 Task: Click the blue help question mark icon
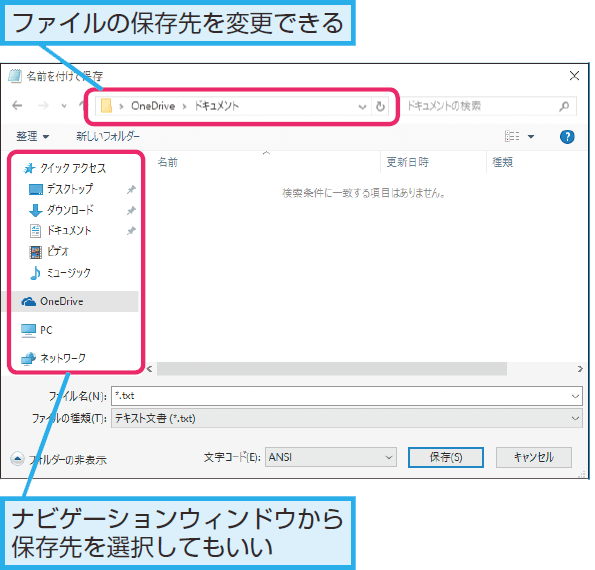tap(567, 137)
